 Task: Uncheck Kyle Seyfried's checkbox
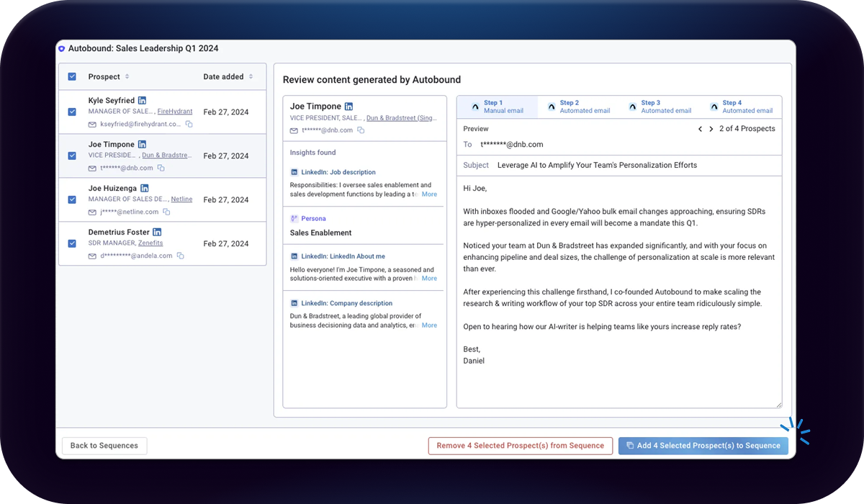click(x=72, y=112)
